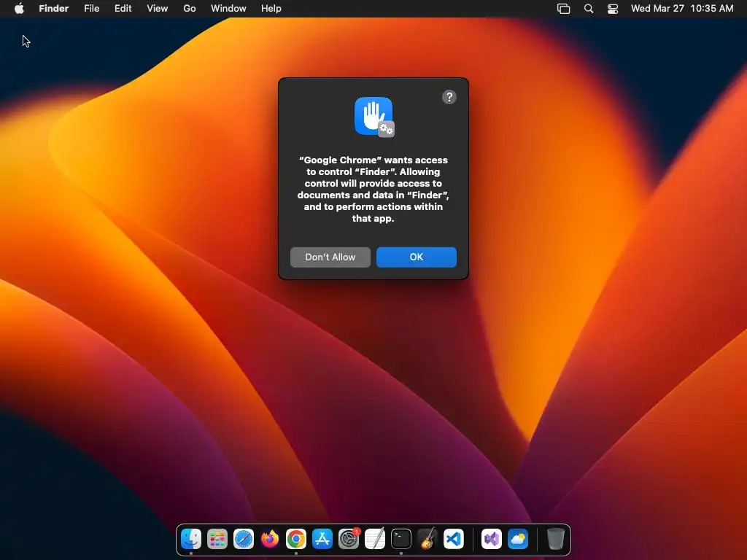Screen dimensions: 747x560
Task: Open the Apple menu
Action: (x=19, y=9)
